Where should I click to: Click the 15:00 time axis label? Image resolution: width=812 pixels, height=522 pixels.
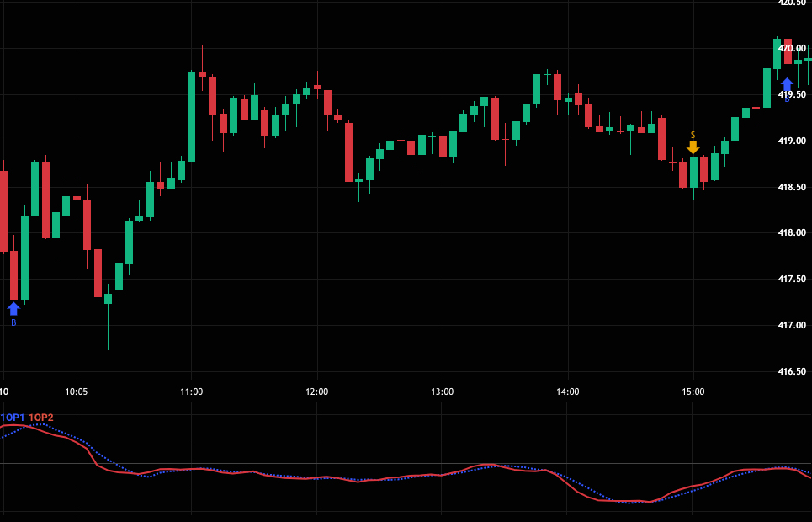click(693, 391)
